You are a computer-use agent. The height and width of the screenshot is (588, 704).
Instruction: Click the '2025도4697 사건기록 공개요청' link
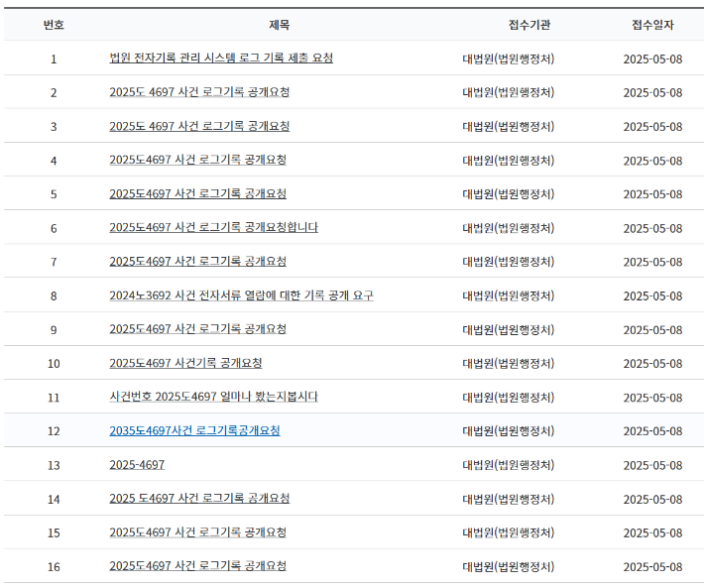(x=185, y=363)
